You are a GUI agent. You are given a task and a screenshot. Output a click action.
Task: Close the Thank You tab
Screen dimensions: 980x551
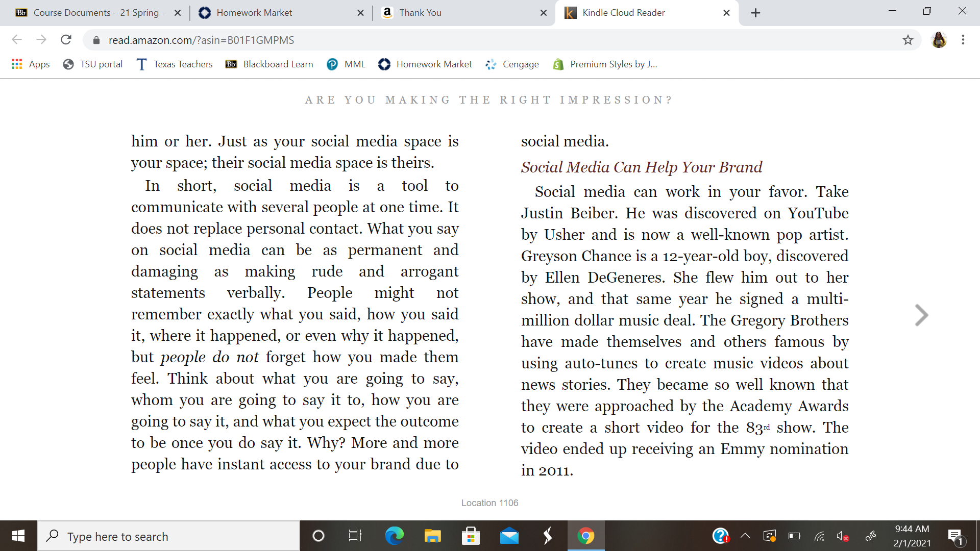click(544, 13)
